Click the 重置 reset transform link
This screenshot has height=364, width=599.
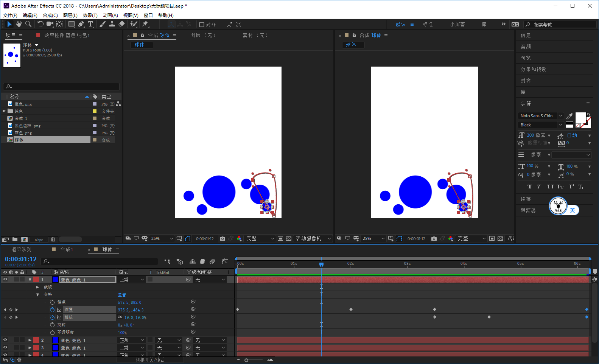point(122,295)
